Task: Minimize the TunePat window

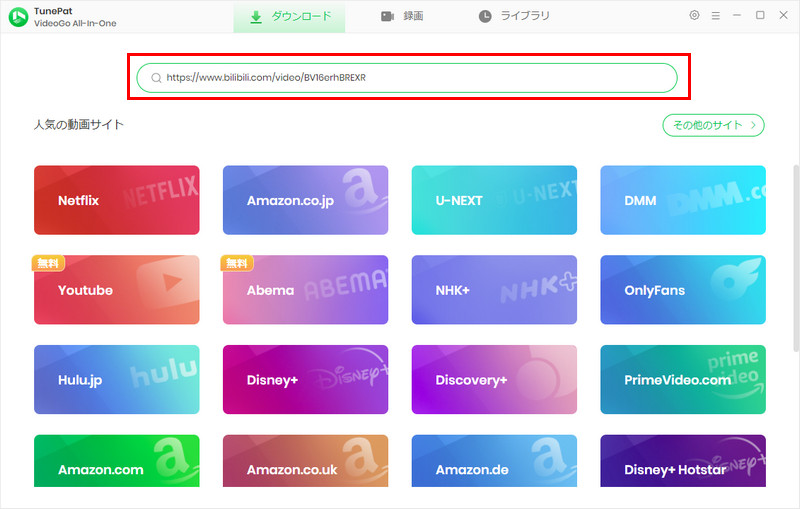Action: 737,15
